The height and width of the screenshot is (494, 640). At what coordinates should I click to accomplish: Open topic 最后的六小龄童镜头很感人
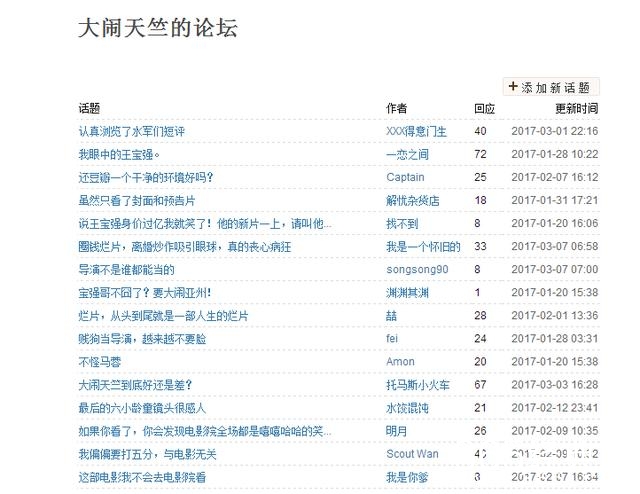142,408
